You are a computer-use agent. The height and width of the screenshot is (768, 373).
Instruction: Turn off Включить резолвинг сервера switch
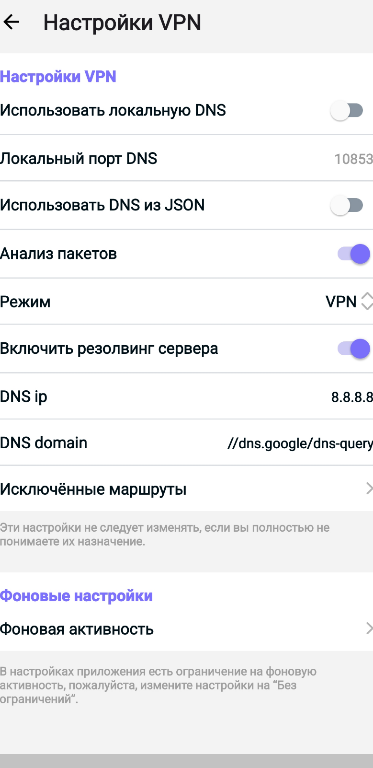[x=353, y=349]
